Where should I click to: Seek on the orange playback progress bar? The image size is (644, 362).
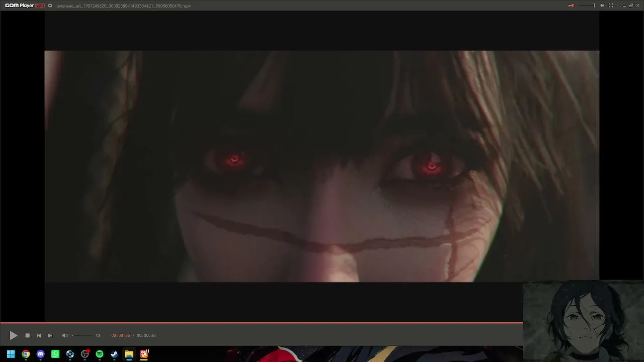[x=262, y=323]
